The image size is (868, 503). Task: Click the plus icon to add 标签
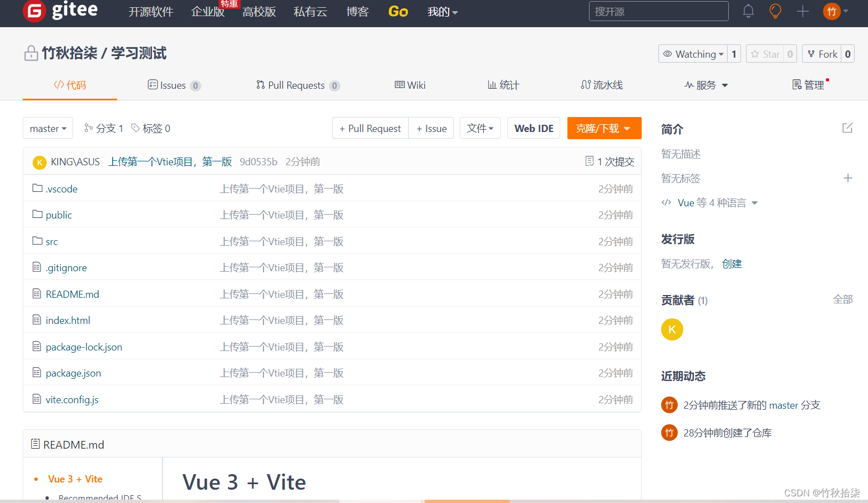point(848,178)
